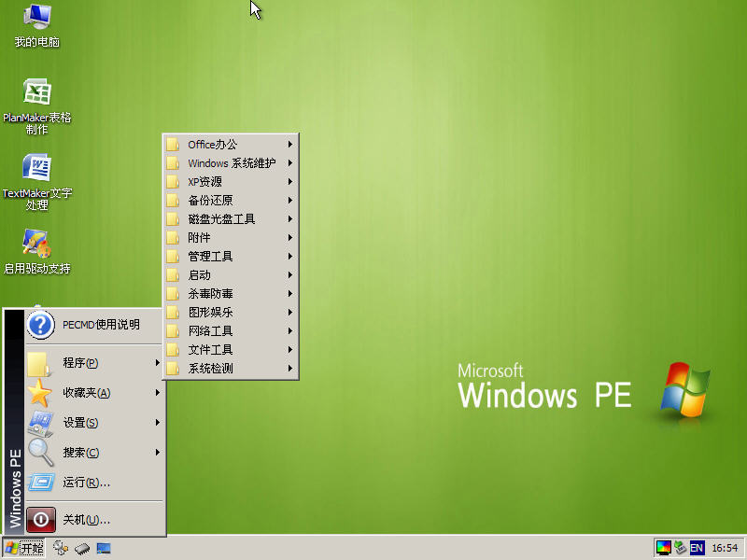Click the blue monitor quick-launch icon
Viewport: 747px width, 560px height.
[105, 549]
